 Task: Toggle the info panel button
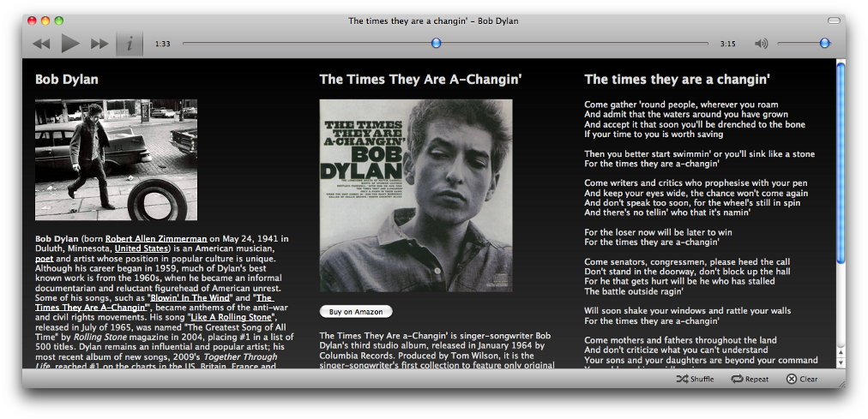[x=130, y=44]
